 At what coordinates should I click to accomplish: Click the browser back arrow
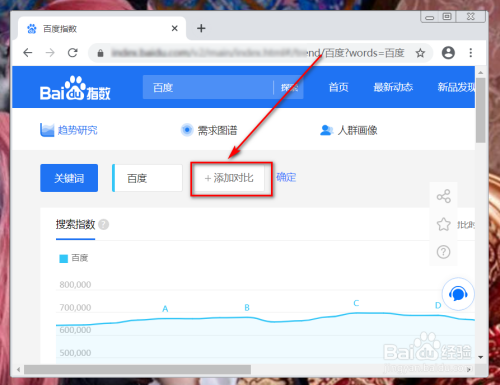pos(28,53)
